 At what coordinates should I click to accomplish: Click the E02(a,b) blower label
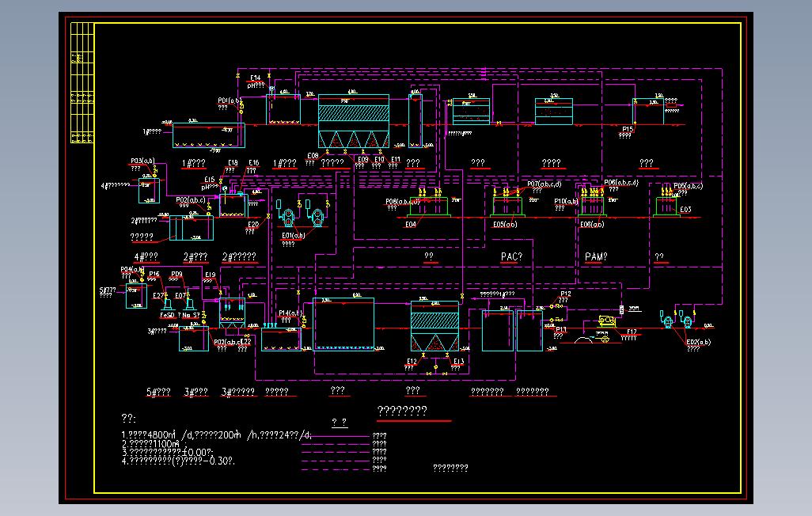pos(699,342)
